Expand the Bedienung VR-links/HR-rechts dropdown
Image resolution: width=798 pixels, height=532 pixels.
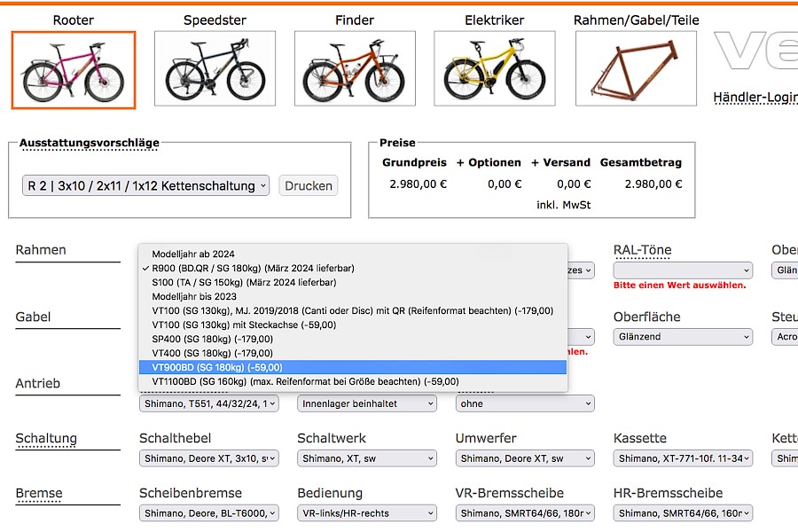(366, 513)
